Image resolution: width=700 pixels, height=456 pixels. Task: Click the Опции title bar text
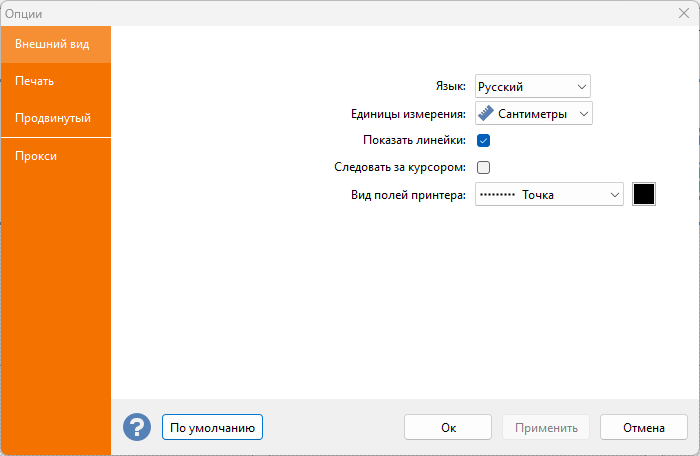pyautogui.click(x=24, y=13)
